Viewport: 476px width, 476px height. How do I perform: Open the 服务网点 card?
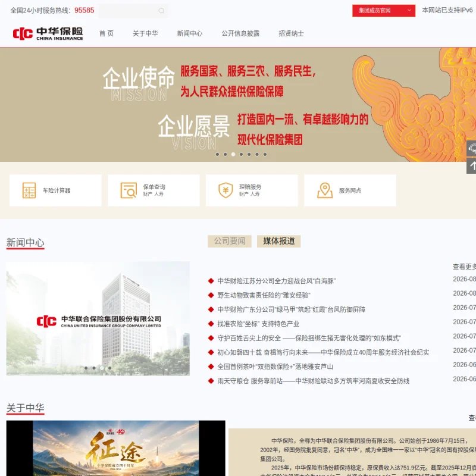[x=350, y=190]
